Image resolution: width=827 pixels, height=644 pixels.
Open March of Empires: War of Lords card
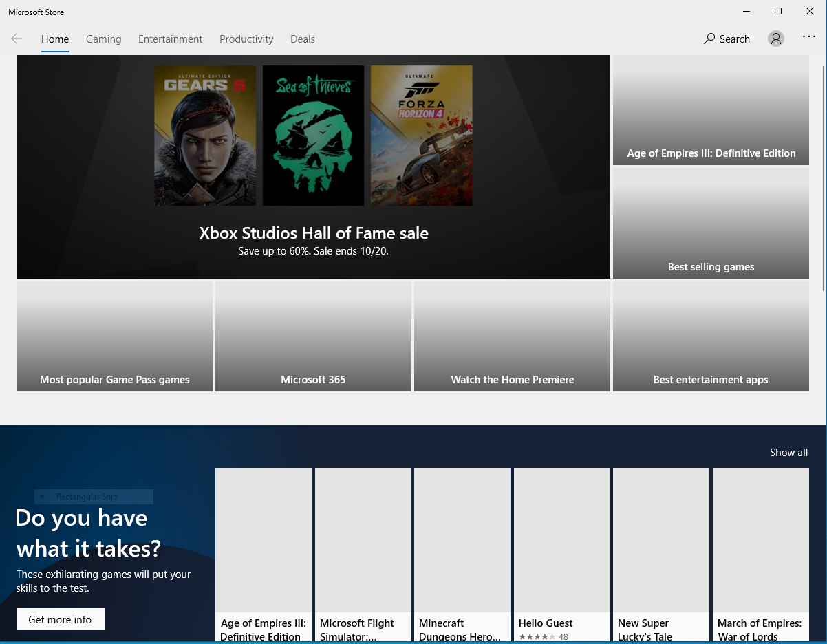(760, 555)
